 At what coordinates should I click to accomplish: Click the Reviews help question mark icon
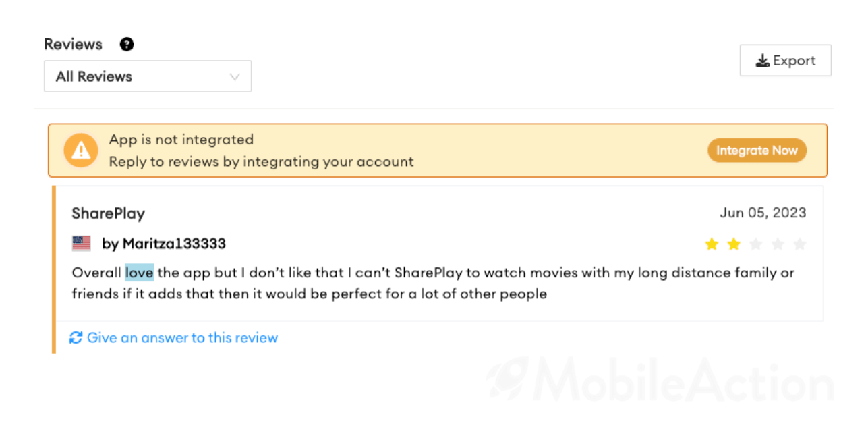click(127, 45)
